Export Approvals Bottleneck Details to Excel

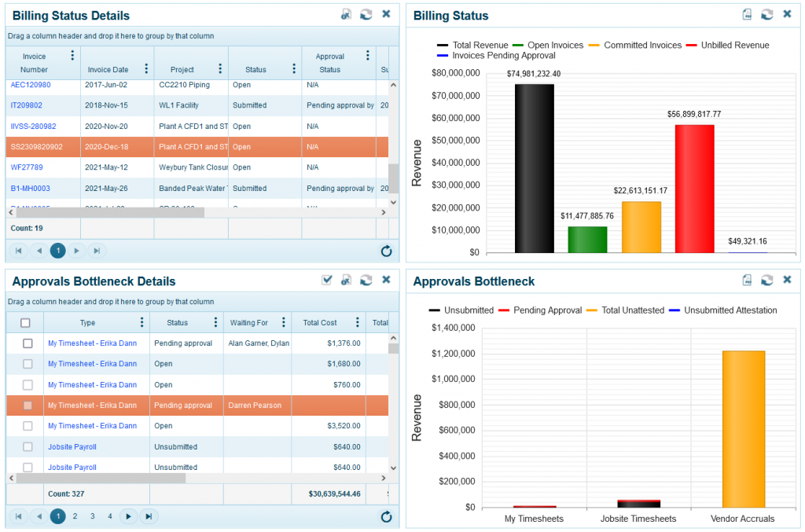pos(347,279)
